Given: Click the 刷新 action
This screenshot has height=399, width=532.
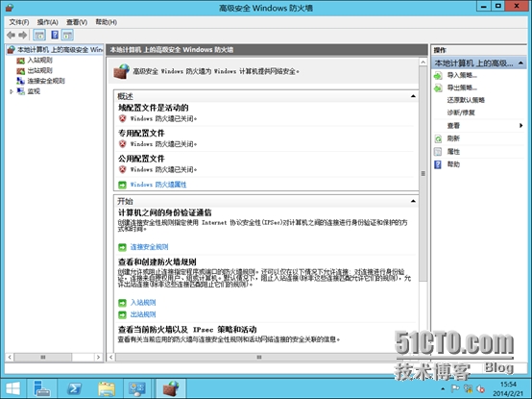Looking at the screenshot, I should click(453, 138).
